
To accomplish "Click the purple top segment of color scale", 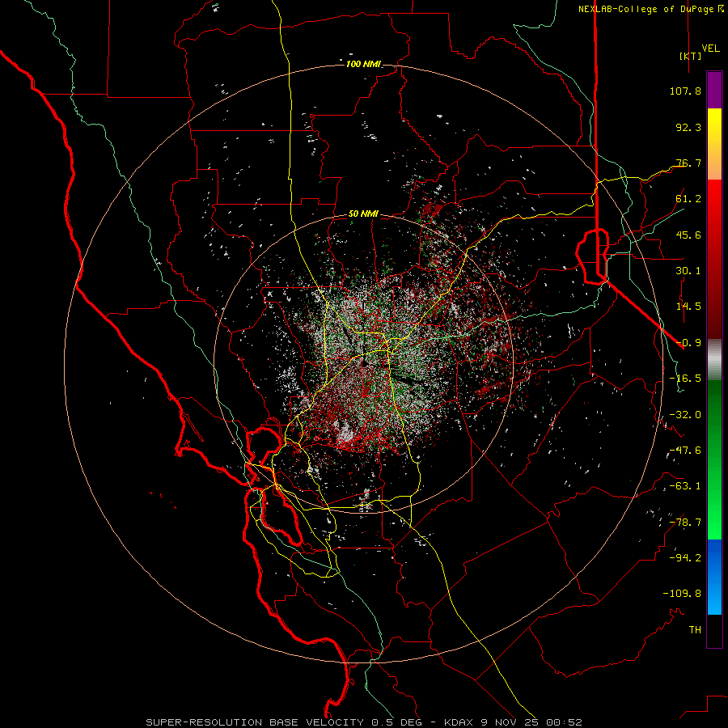I will coord(714,91).
